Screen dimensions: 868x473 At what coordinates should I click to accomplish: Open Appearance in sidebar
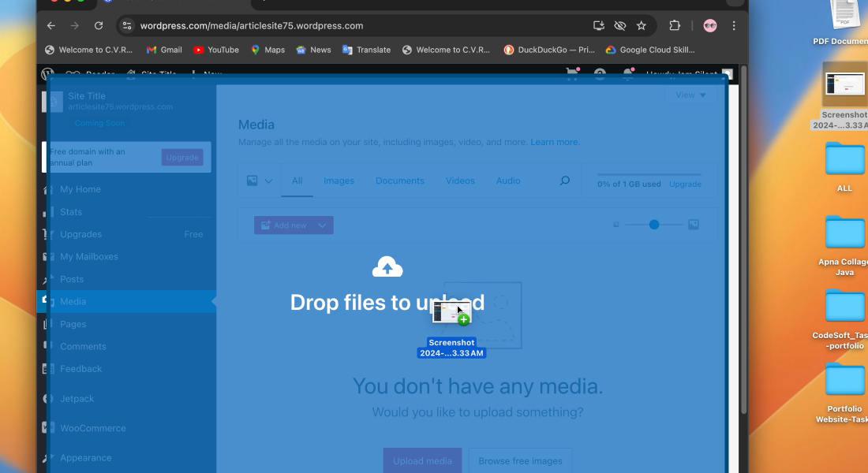[86, 458]
